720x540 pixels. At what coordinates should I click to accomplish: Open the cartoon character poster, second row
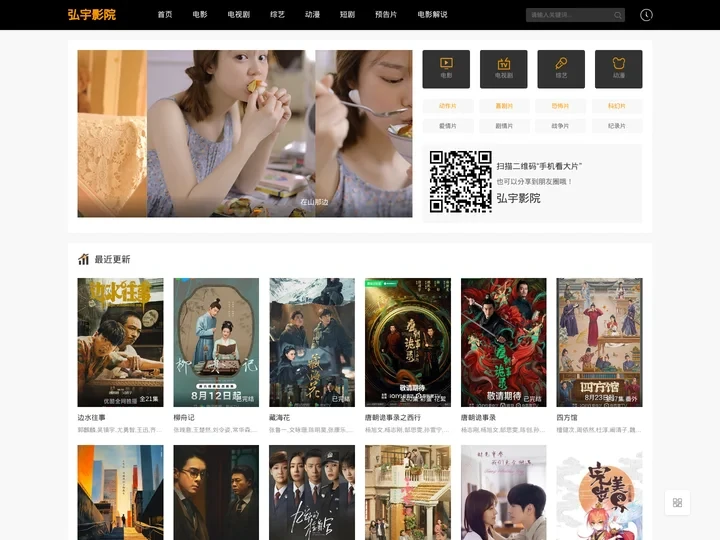coord(599,492)
